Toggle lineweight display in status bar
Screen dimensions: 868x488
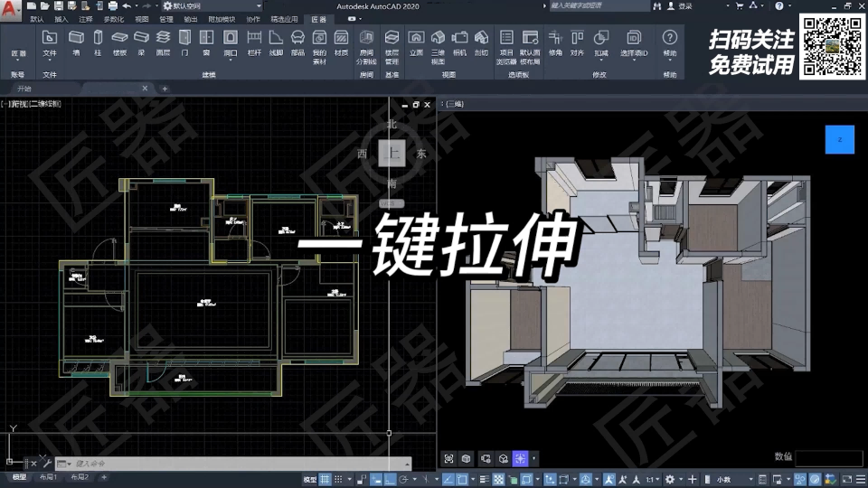pyautogui.click(x=485, y=479)
